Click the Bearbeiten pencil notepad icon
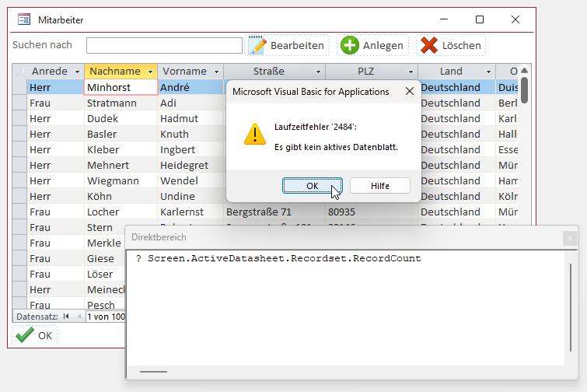Screen dimensions: 587x392 point(257,45)
